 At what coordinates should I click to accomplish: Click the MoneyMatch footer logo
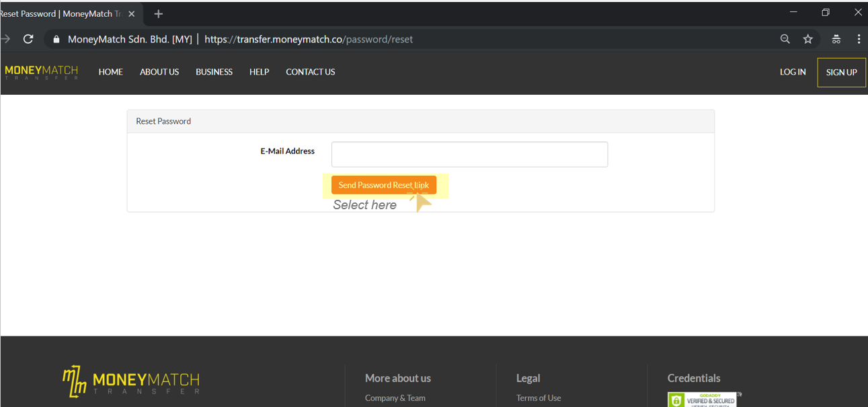pos(131,381)
